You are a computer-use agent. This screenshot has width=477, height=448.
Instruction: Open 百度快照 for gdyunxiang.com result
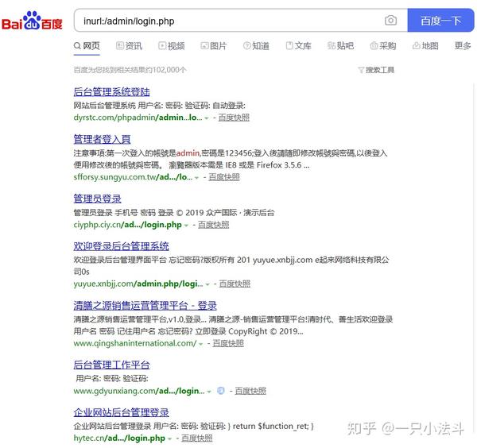(250, 391)
